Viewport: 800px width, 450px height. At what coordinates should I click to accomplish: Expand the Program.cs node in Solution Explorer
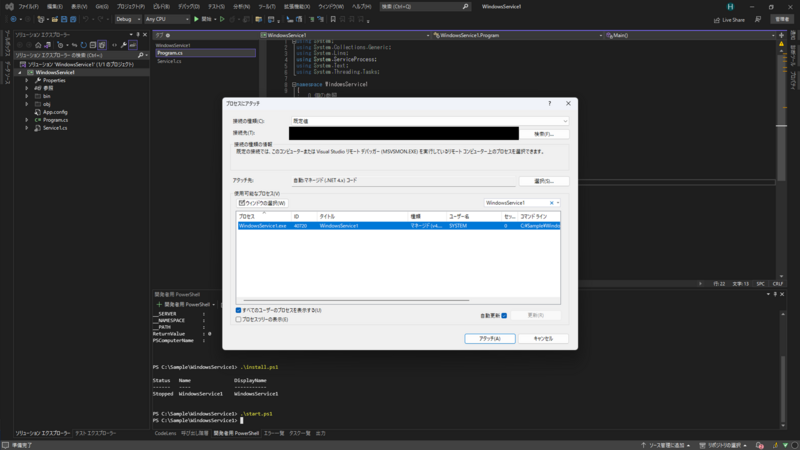[x=27, y=120]
